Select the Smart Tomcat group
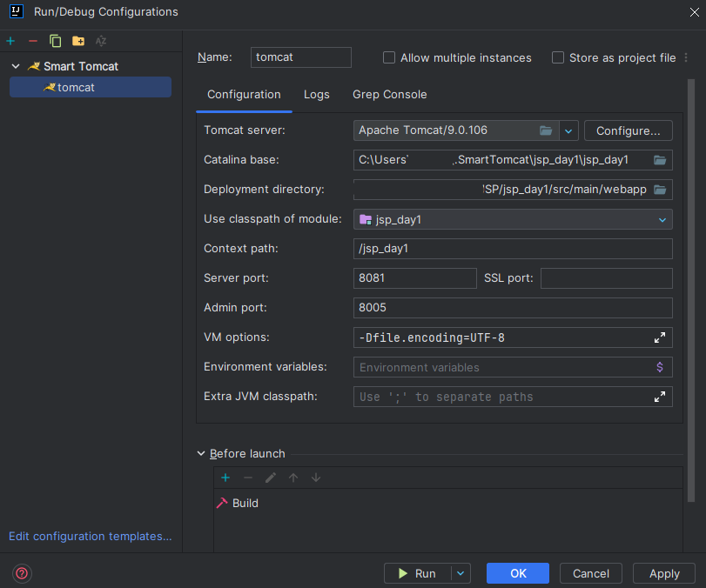This screenshot has height=588, width=706. point(81,67)
